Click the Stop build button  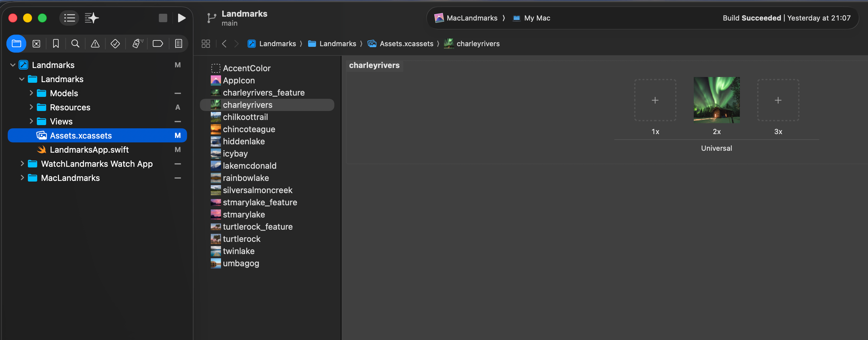coord(163,18)
